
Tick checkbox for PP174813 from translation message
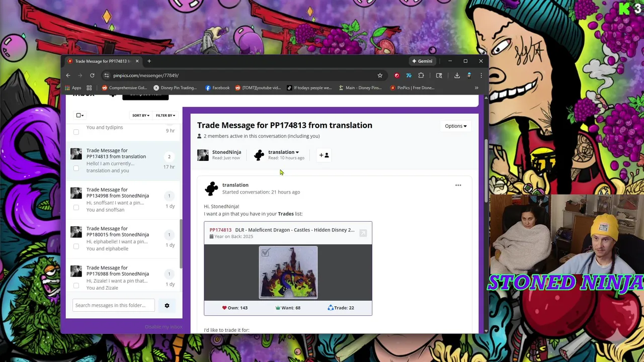(x=76, y=168)
